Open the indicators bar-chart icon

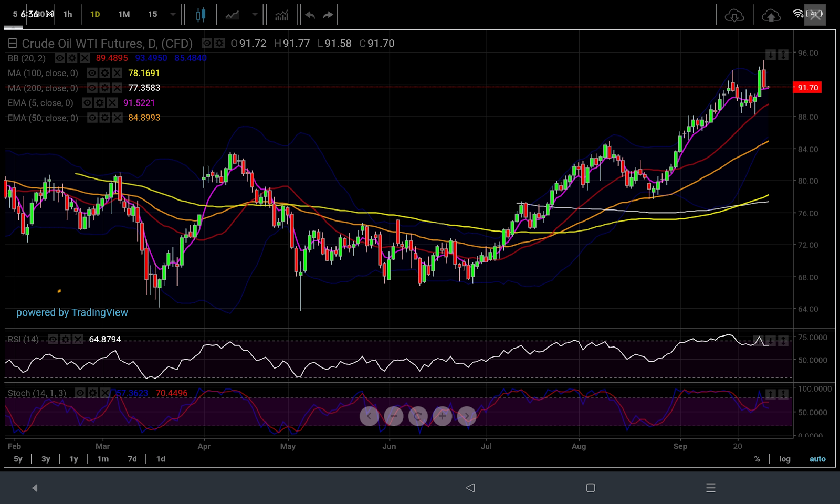pyautogui.click(x=282, y=15)
